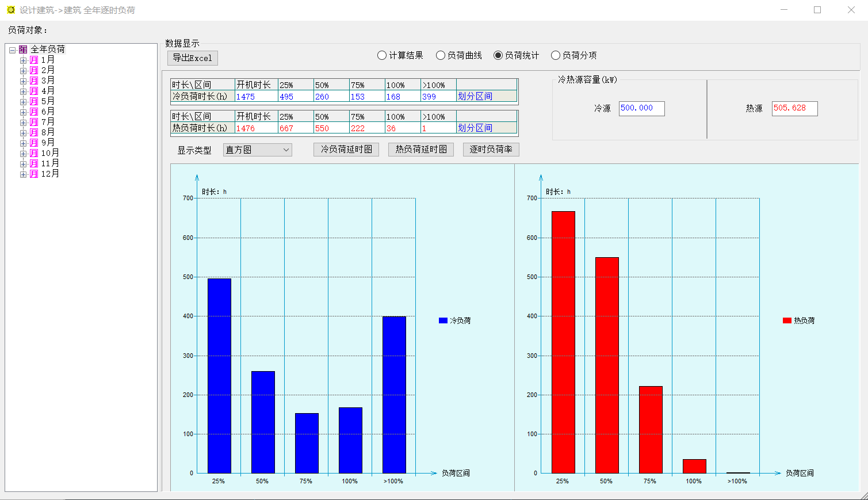Open the 显示类型 直方图 dropdown
The width and height of the screenshot is (868, 500).
coord(257,150)
